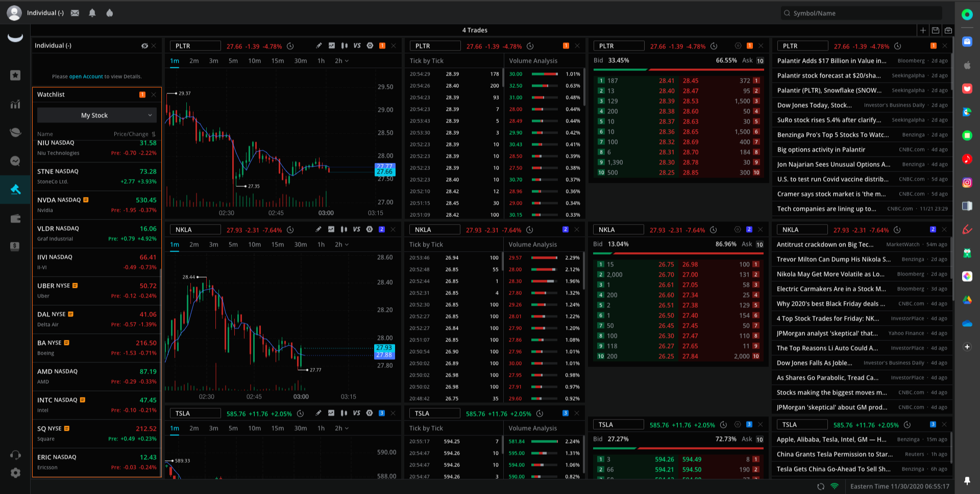Click the open Account link

(86, 77)
